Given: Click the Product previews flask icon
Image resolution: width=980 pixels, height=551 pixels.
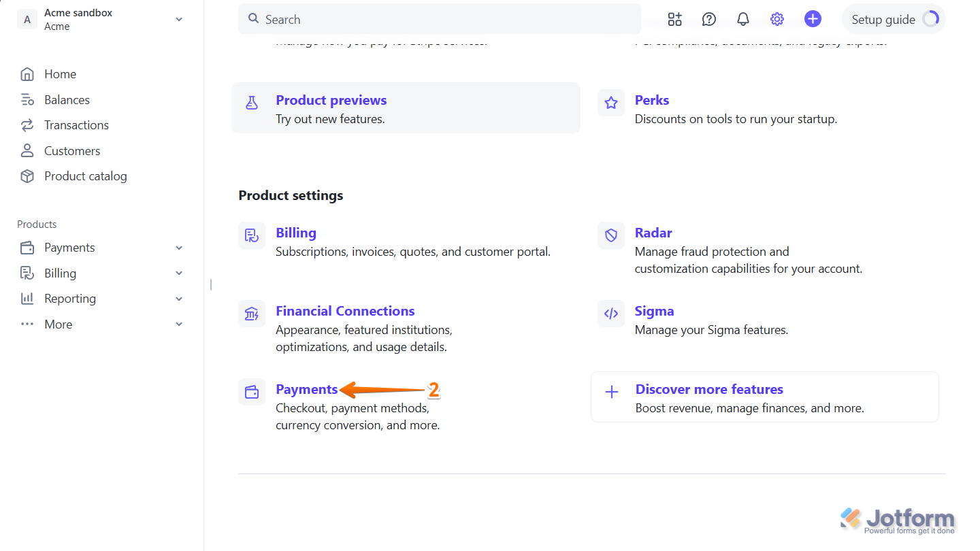Looking at the screenshot, I should pyautogui.click(x=252, y=102).
